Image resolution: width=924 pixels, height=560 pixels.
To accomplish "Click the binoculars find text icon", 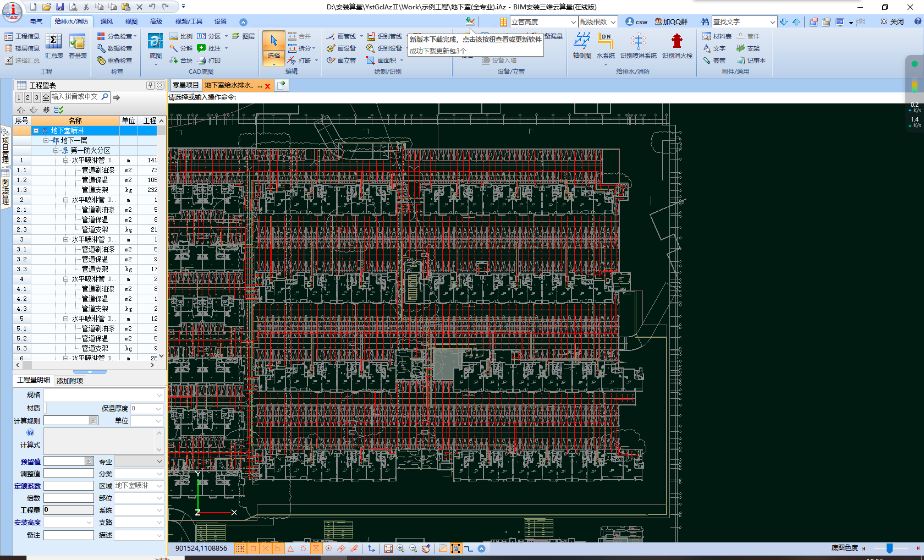I will coord(705,22).
